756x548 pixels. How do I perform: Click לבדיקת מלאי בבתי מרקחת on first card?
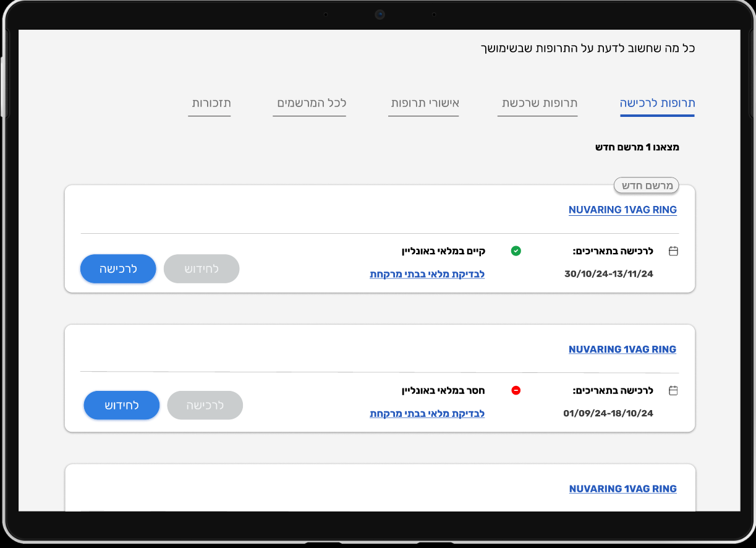(x=427, y=274)
